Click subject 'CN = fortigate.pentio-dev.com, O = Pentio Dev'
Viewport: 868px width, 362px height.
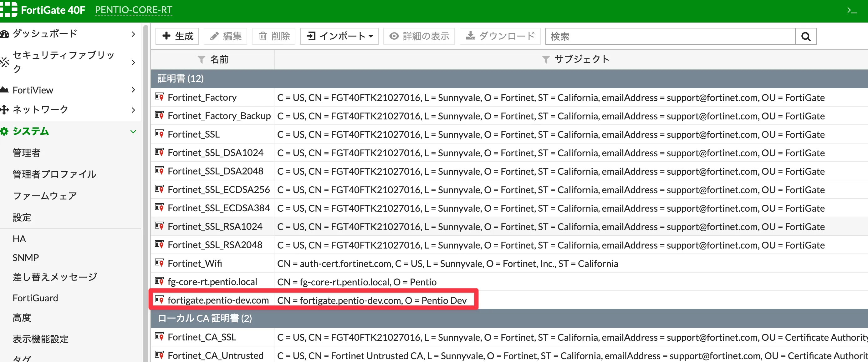tap(372, 300)
